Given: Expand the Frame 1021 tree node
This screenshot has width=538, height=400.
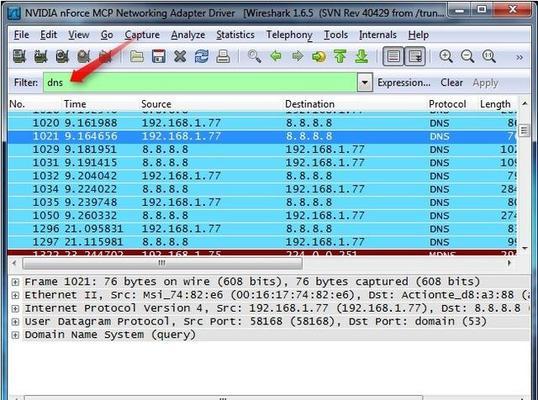Looking at the screenshot, I should coord(15,282).
